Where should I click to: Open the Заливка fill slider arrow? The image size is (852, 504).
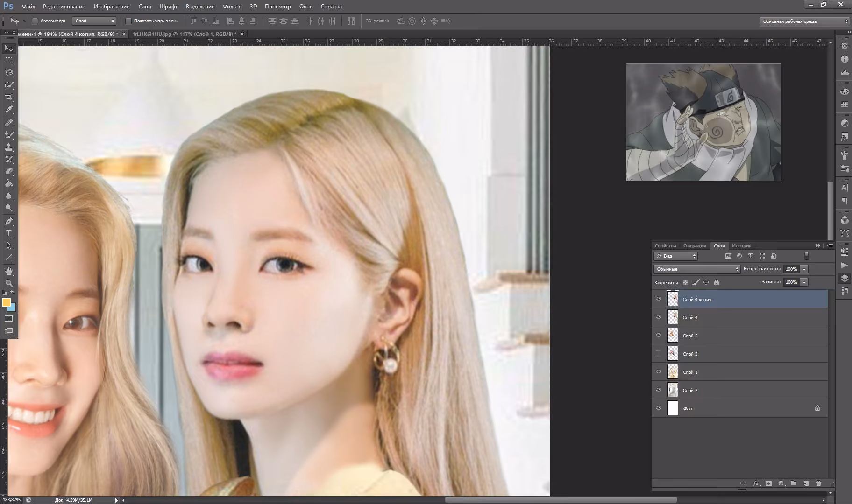tap(804, 282)
